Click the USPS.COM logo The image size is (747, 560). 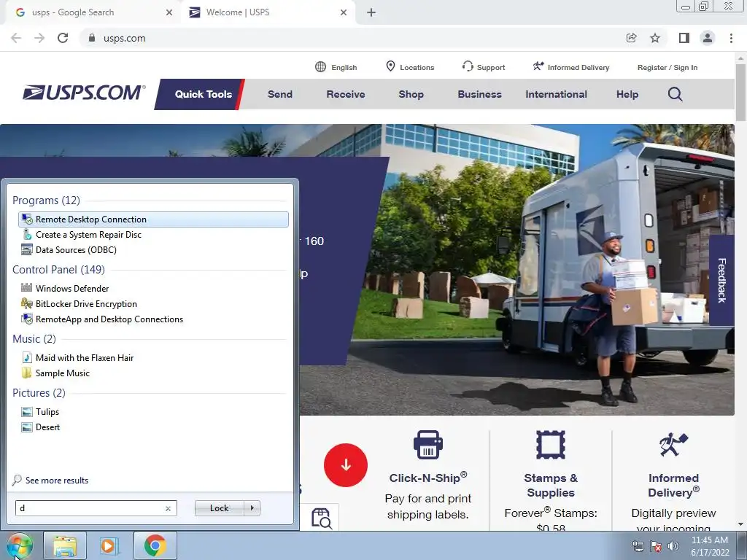click(84, 93)
